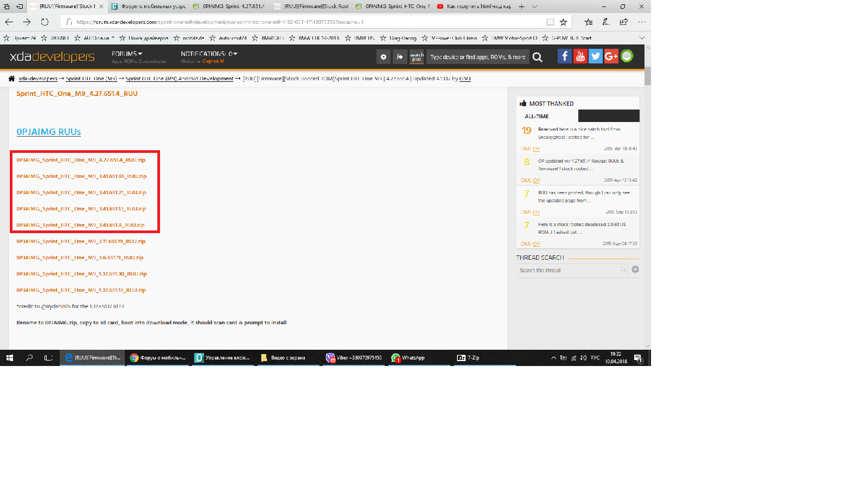Click the breadcrumb home icon
This screenshot has width=868, height=488.
(11, 79)
